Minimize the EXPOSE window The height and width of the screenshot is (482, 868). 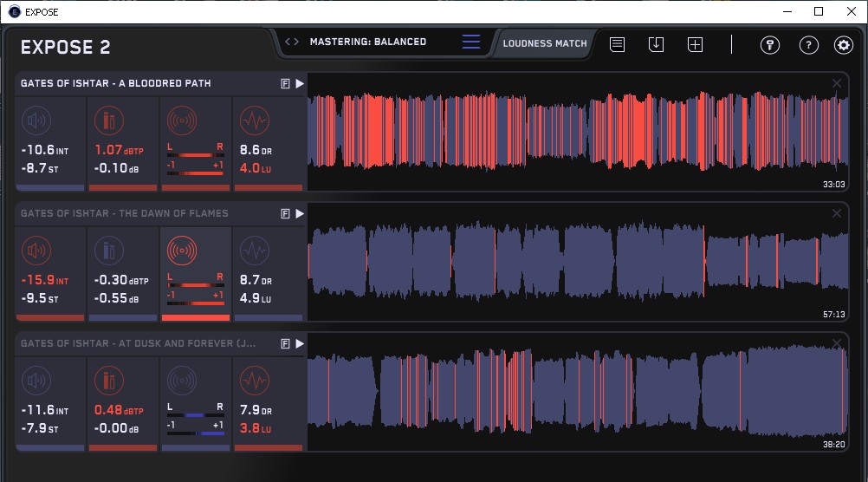787,11
